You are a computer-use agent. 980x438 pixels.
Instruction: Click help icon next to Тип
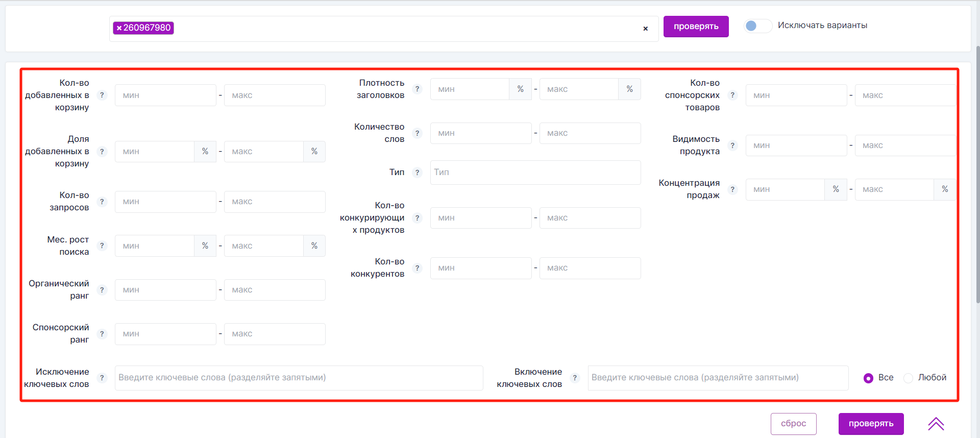click(x=417, y=173)
